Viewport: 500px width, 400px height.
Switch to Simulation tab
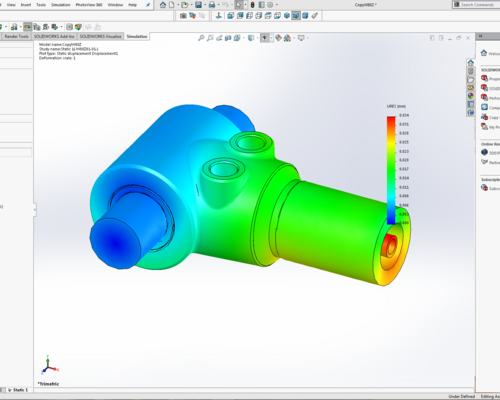(x=137, y=36)
